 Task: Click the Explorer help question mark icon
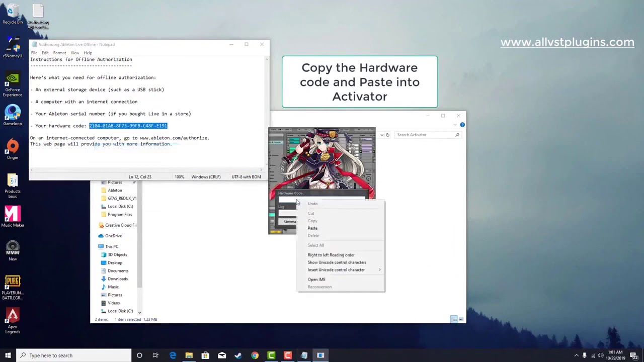coord(462,125)
